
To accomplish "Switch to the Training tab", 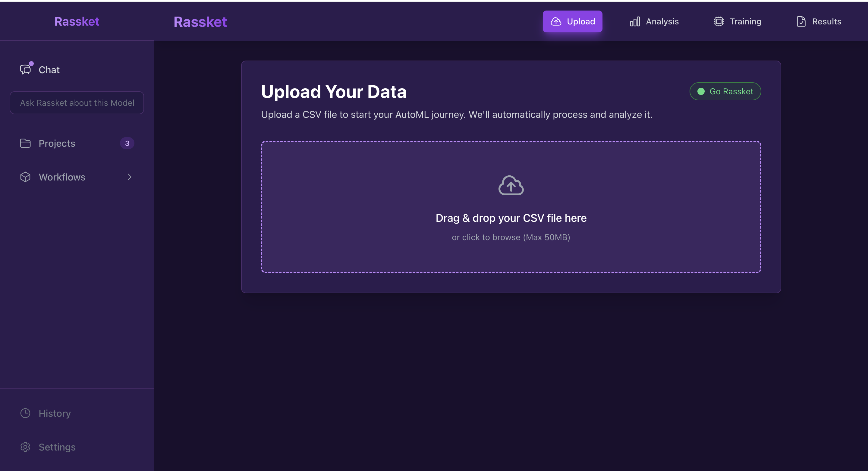I will click(x=737, y=22).
